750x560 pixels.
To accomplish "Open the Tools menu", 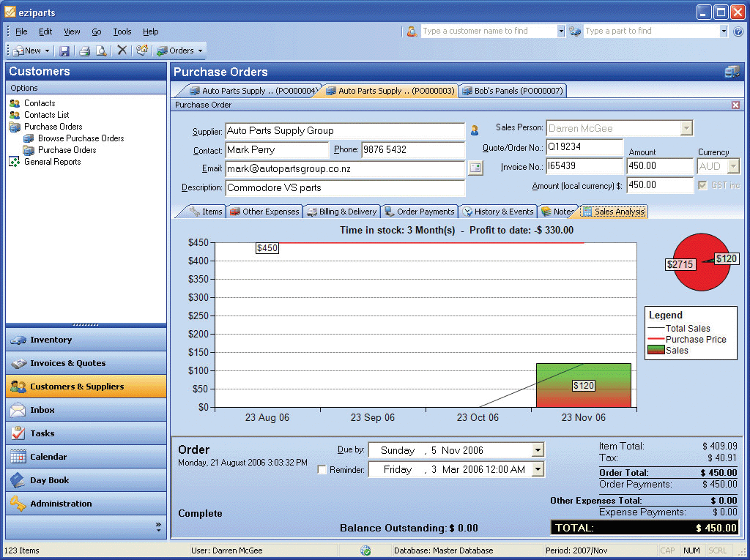I will pos(122,31).
